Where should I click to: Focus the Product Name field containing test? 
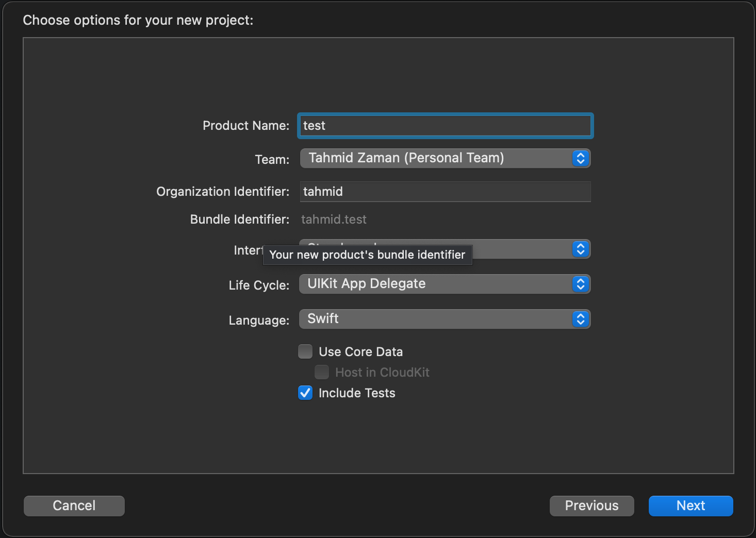(446, 126)
